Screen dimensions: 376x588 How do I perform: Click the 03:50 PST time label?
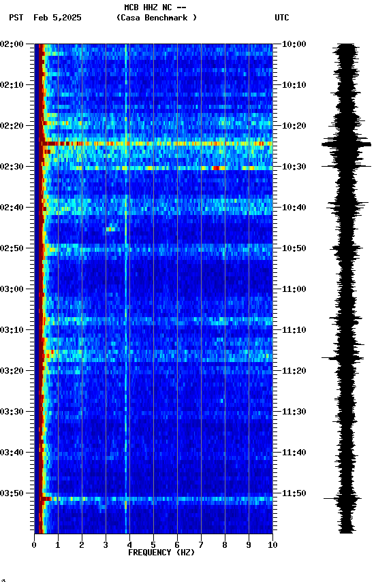point(12,493)
